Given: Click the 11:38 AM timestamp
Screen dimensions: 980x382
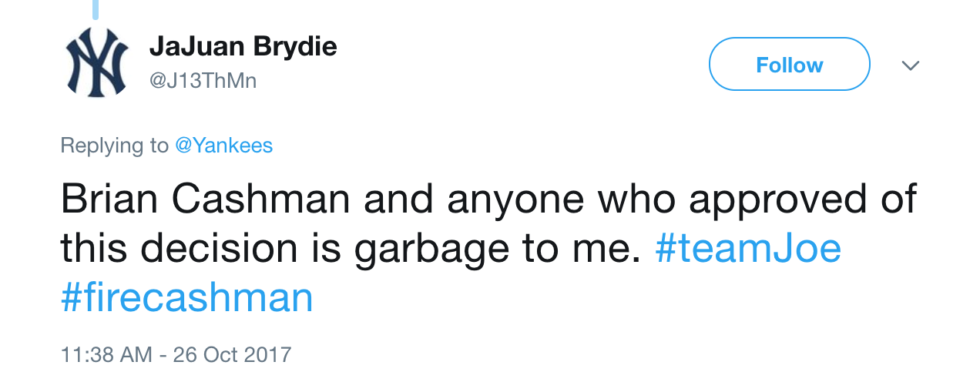Looking at the screenshot, I should coord(106,354).
